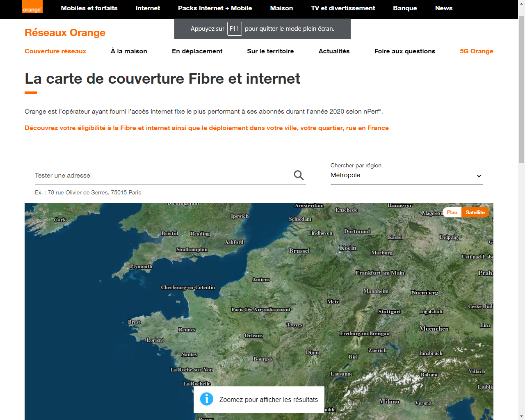Screen dimensions: 525x420
Task: Click the dropdown chevron arrow for region
Action: 479,176
